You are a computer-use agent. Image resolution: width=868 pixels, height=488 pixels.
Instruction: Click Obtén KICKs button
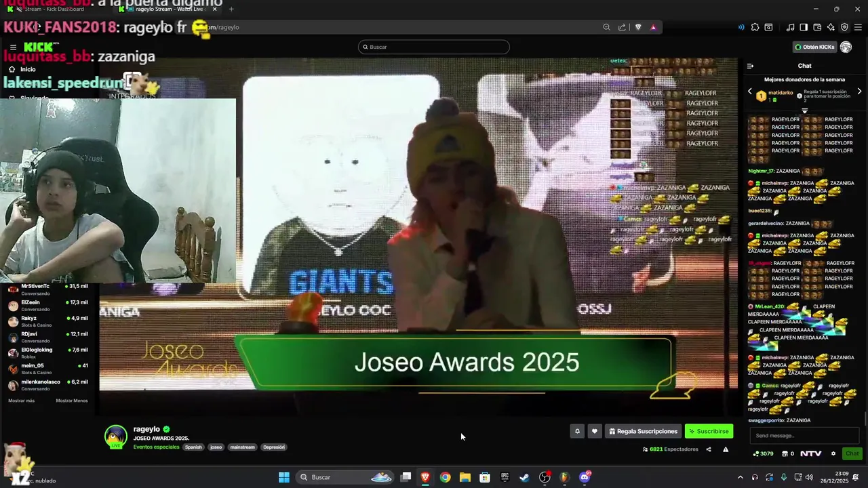[x=814, y=47]
